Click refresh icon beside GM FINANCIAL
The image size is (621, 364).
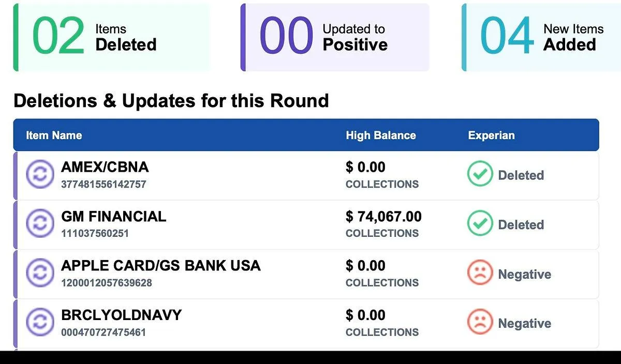coord(40,224)
